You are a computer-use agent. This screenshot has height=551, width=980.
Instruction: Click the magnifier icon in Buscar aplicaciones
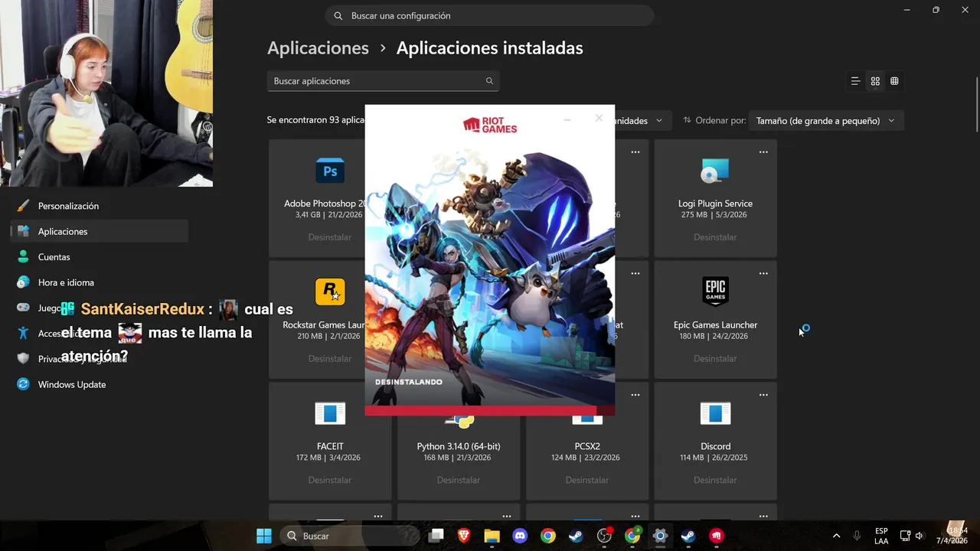click(x=489, y=81)
